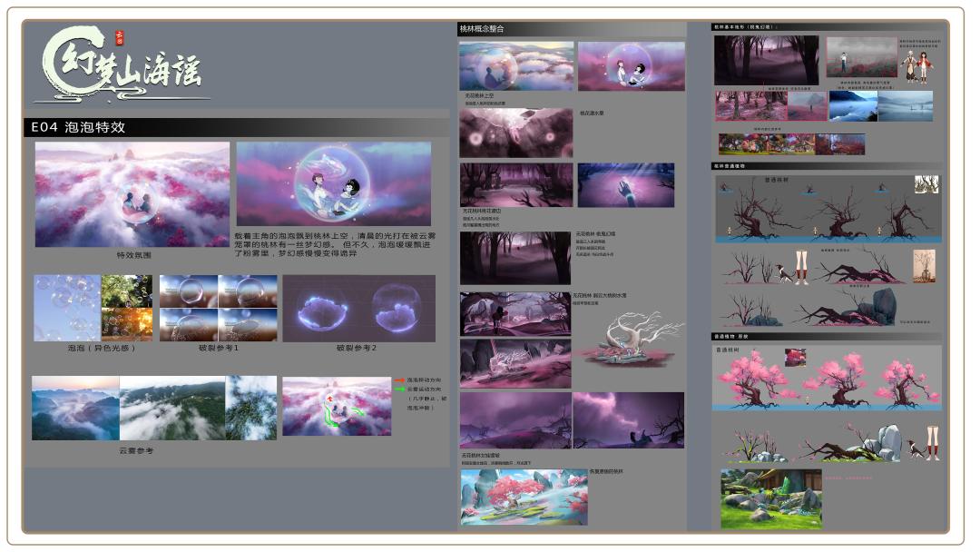
Task: Click the '普通枯树' label above bare trees
Action: 777,180
